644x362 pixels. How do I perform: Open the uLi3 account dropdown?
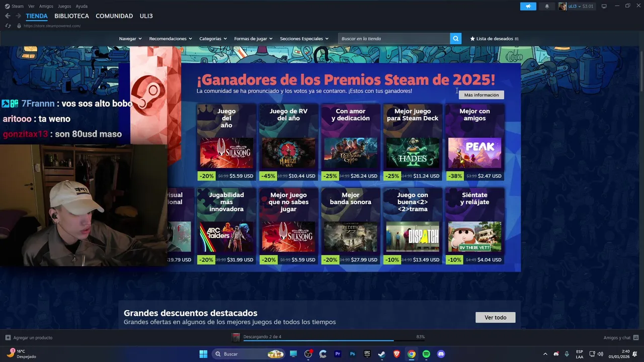[x=576, y=7]
